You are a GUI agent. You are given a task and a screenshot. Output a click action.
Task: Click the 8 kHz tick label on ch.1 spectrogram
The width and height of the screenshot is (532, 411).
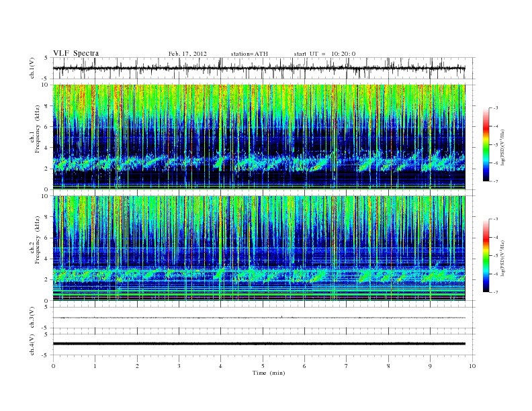point(47,106)
